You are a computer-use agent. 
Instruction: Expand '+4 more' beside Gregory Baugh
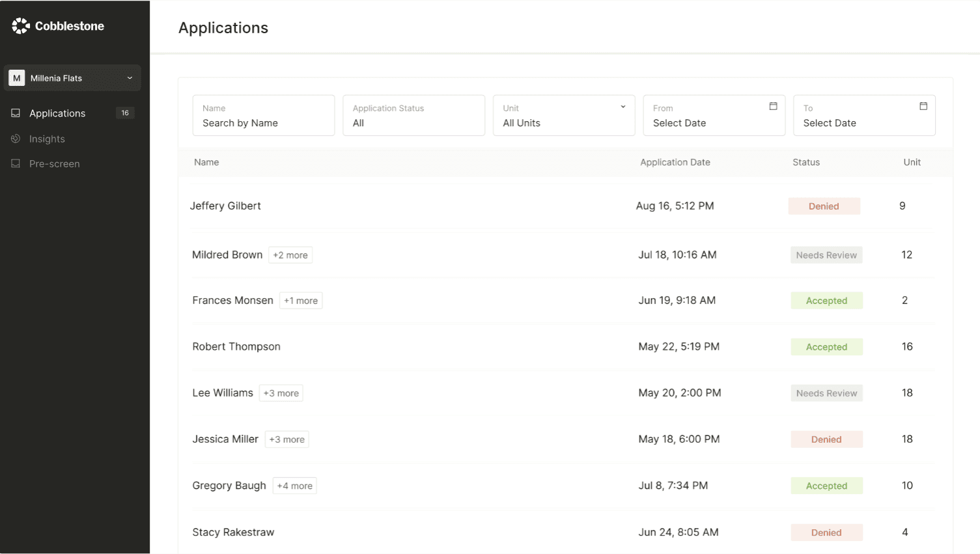[295, 486]
